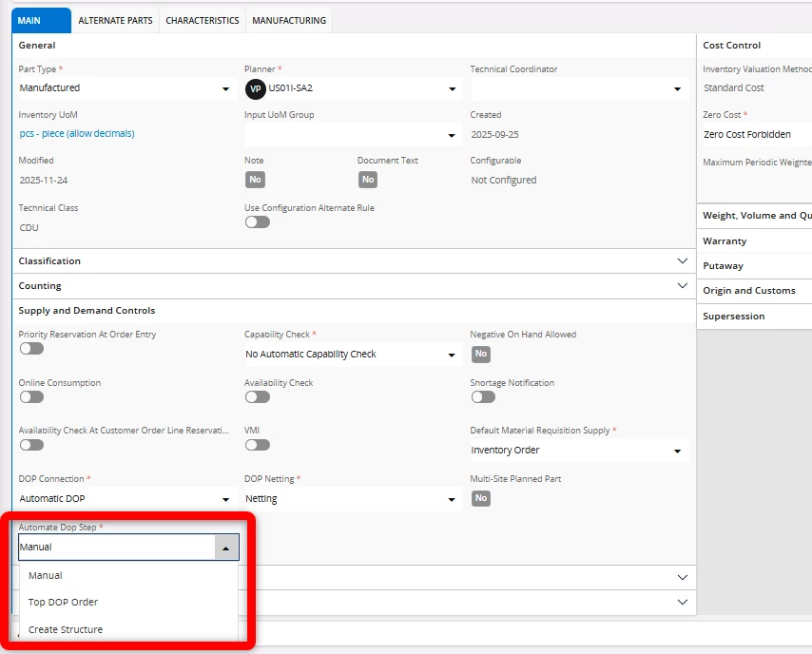The width and height of the screenshot is (812, 654).
Task: Open the Capability Check dropdown
Action: point(451,355)
